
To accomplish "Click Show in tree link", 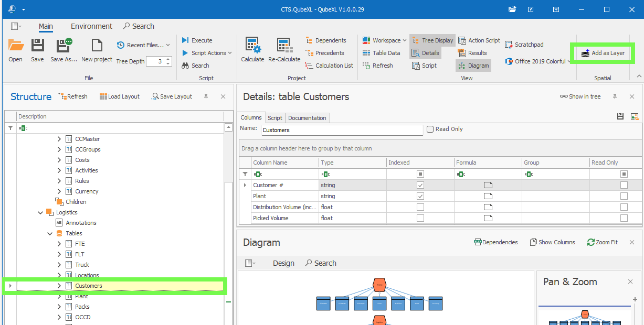I will (x=580, y=96).
